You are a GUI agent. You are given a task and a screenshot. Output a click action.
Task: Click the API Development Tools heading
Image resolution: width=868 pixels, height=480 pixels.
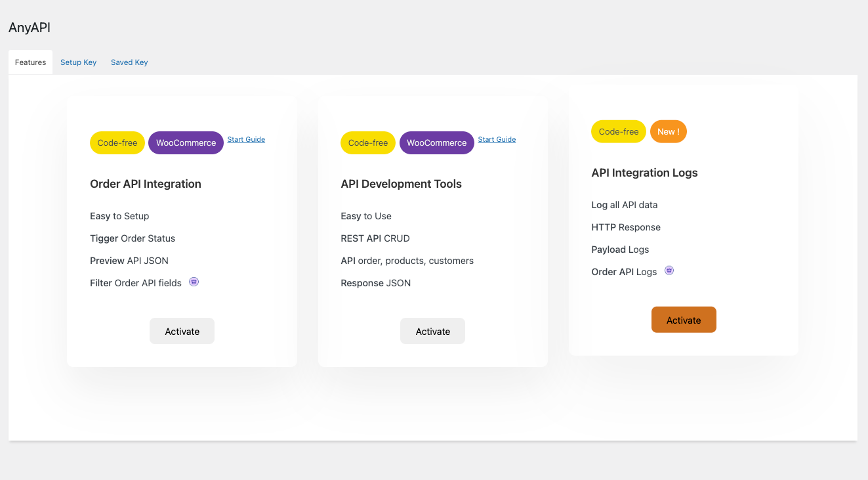coord(401,184)
